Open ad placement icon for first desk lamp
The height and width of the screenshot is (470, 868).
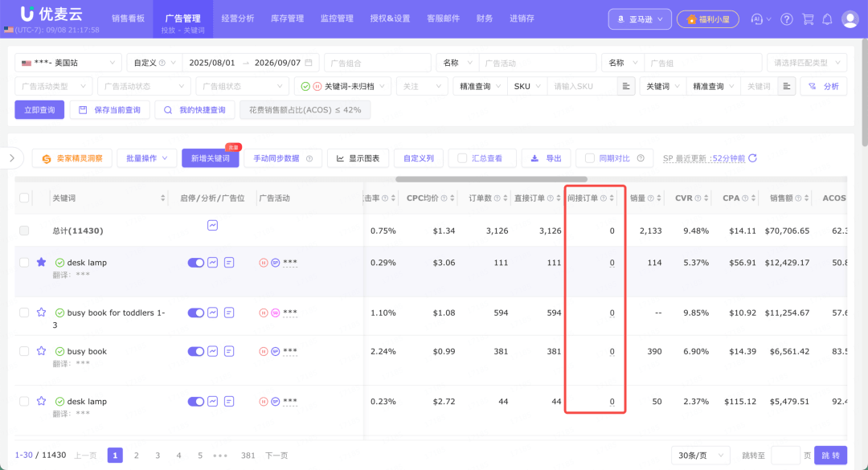click(x=229, y=263)
